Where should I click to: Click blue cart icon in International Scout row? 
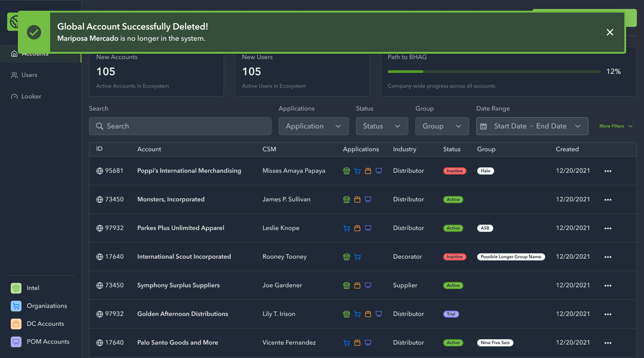(357, 257)
